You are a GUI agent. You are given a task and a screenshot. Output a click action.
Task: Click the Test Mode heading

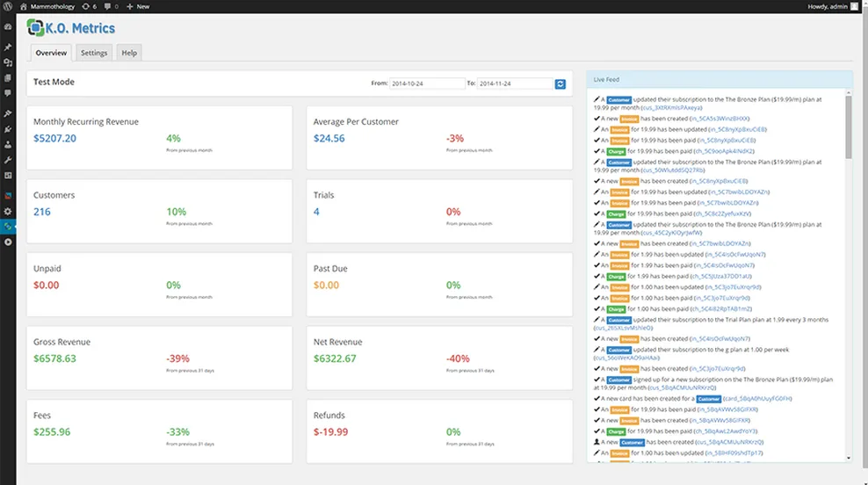pyautogui.click(x=54, y=82)
